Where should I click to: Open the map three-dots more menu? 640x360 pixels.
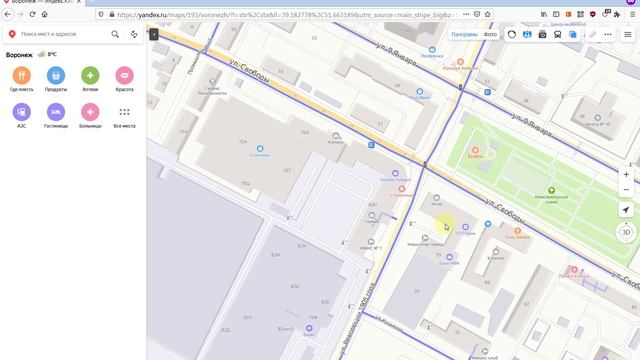608,35
